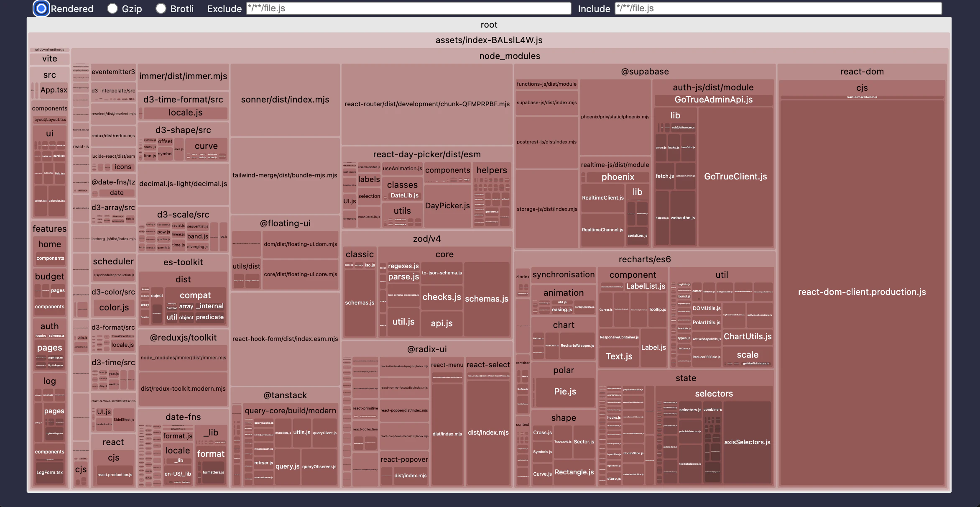
Task: Click the supabase-js/dist/index.mjs block
Action: 547,103
